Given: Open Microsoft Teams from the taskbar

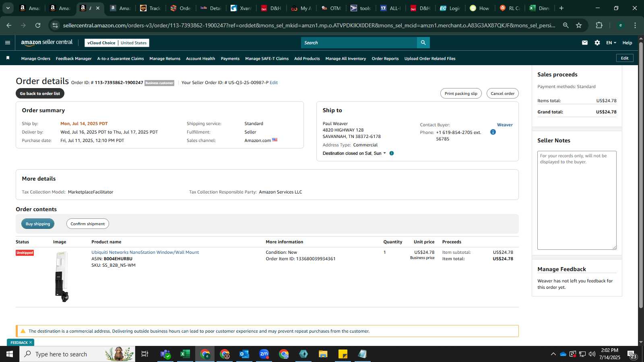Looking at the screenshot, I should [165, 354].
